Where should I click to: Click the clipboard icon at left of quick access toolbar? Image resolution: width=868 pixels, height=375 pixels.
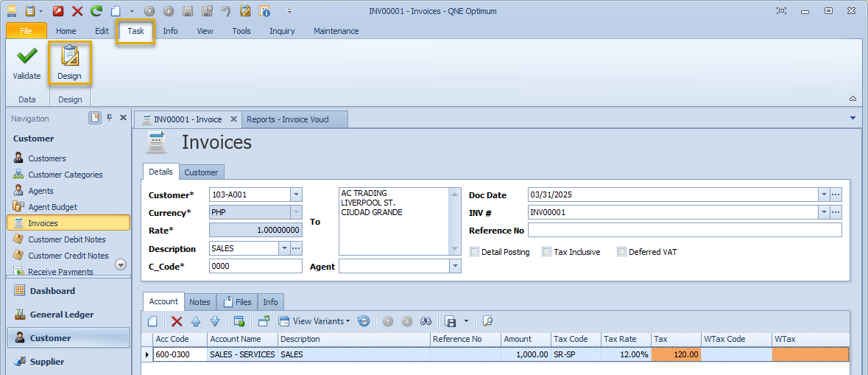click(30, 10)
